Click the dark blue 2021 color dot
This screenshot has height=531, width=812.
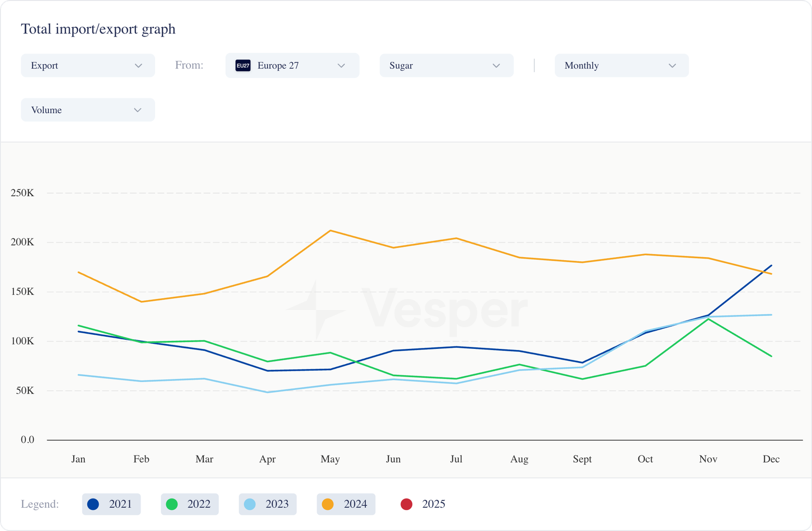(x=93, y=504)
